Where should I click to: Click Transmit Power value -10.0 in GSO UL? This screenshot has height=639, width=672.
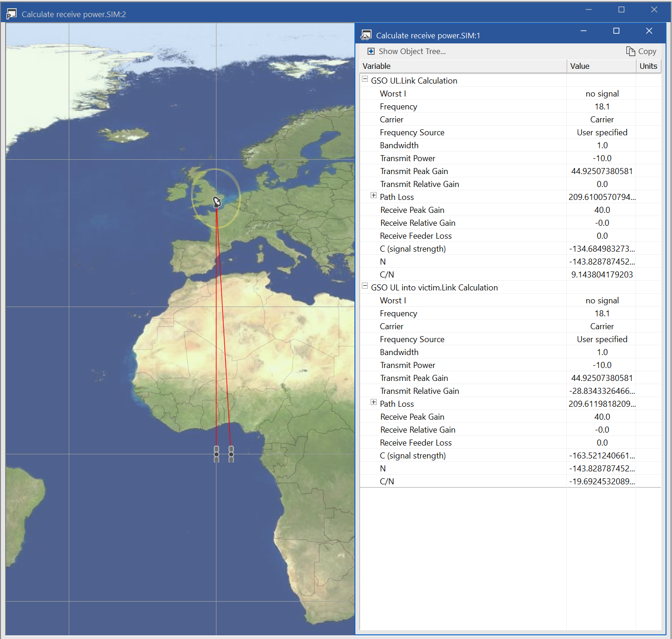coord(602,158)
